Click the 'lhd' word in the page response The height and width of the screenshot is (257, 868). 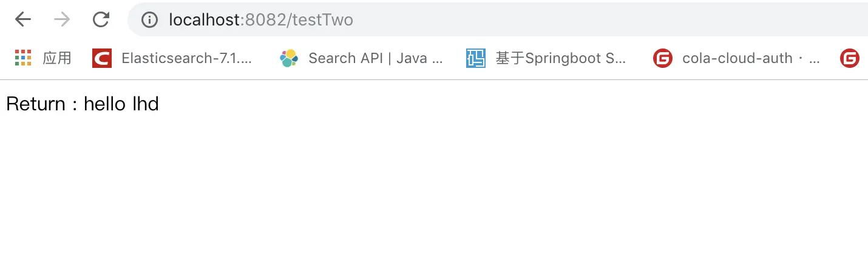(x=145, y=104)
